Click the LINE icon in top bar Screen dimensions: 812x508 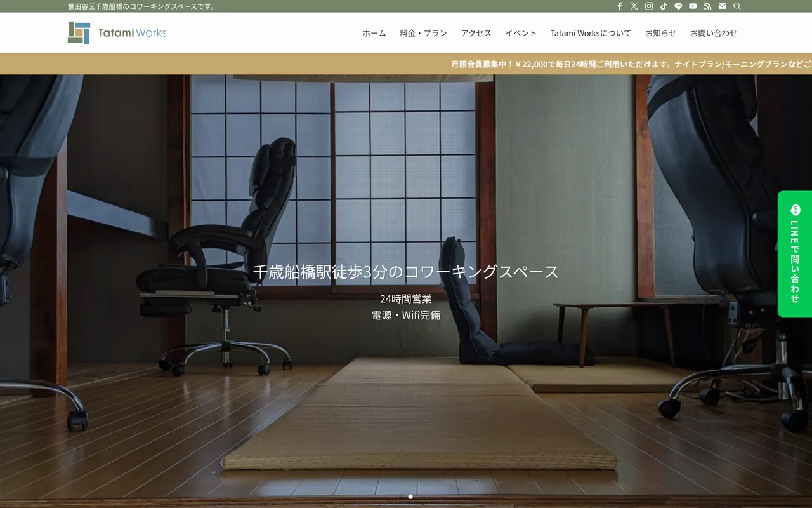tap(678, 6)
